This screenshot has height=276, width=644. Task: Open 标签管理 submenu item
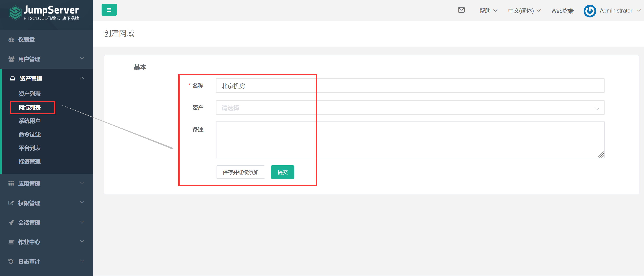coord(29,161)
